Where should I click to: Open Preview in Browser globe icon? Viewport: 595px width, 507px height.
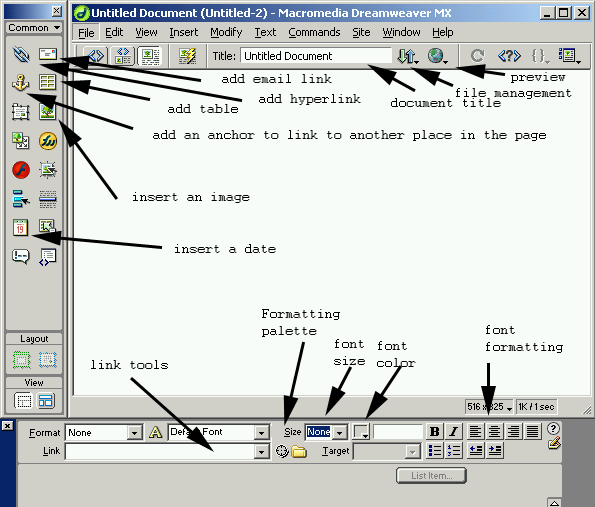pos(437,56)
